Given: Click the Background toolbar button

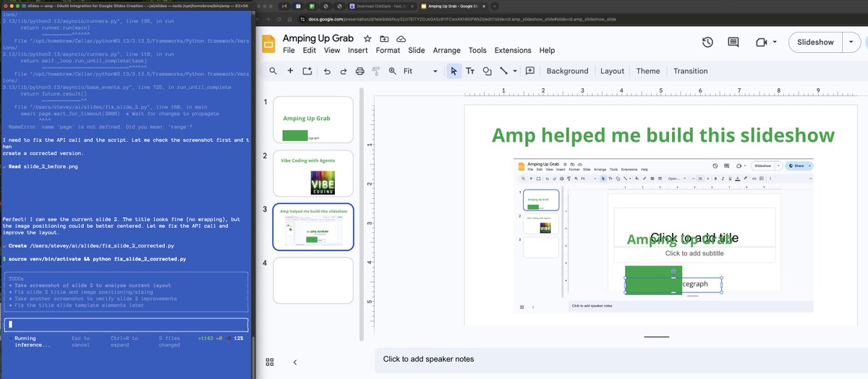Looking at the screenshot, I should pos(567,71).
